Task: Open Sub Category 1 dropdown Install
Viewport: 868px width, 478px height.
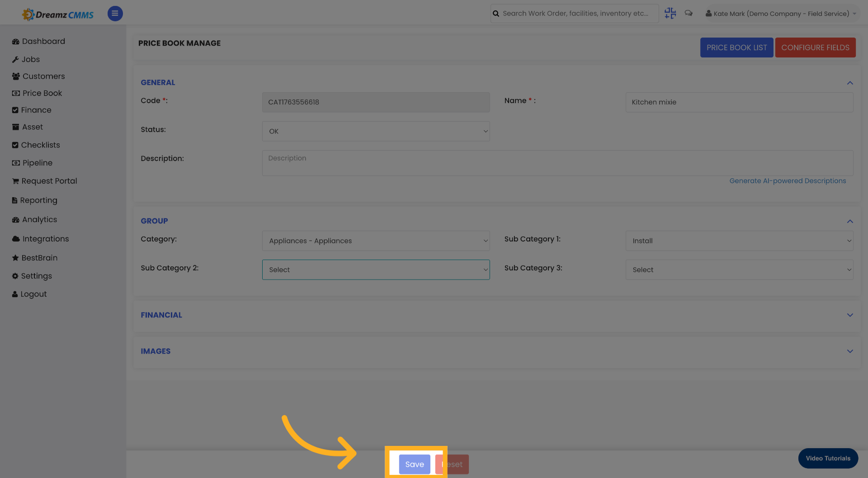Action: point(739,241)
